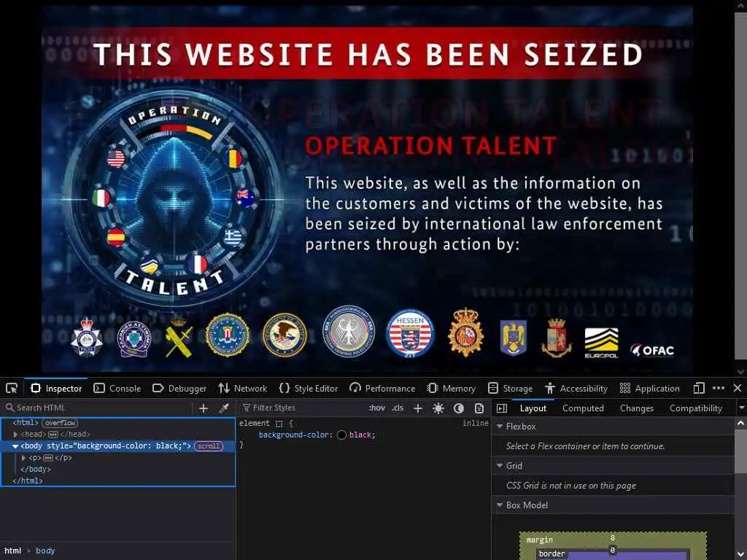Click the seized website banner image
The height and width of the screenshot is (560, 747).
point(367,189)
